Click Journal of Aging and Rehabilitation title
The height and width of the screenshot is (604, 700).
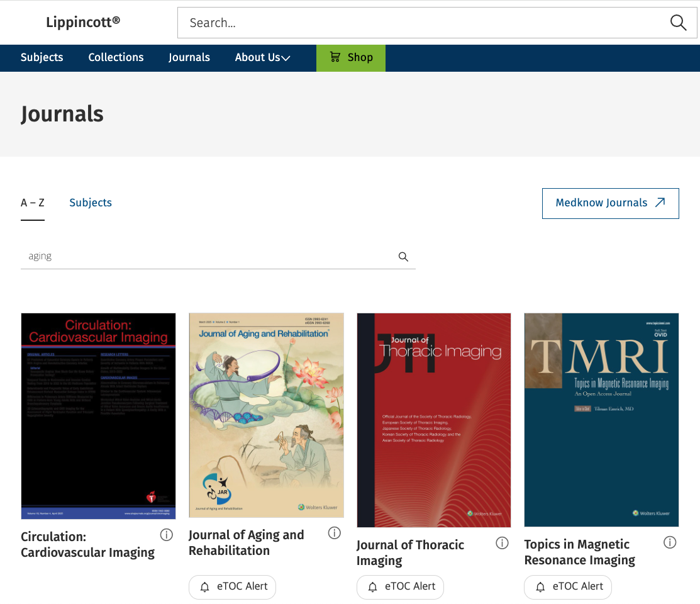click(247, 543)
